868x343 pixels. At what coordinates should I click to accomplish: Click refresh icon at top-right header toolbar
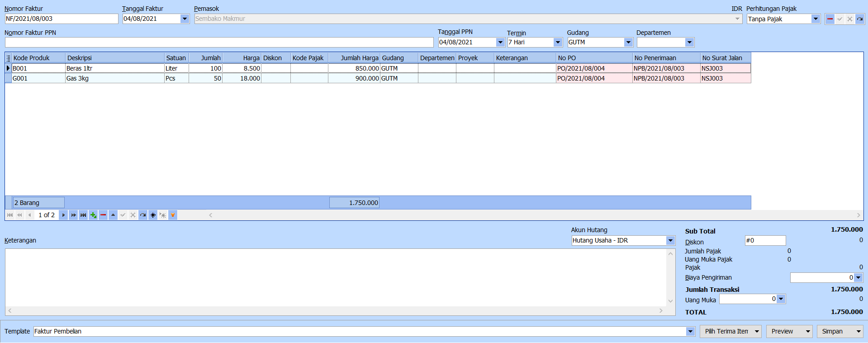click(860, 19)
